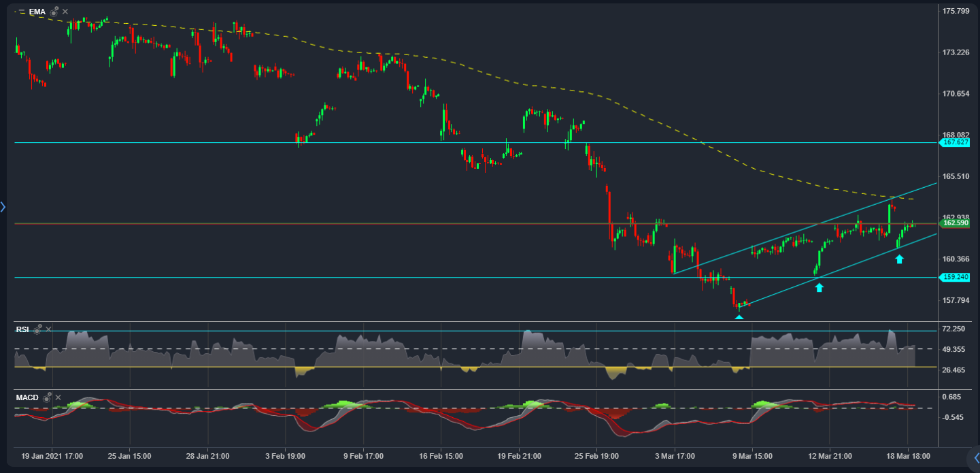Open the EMA indicator settings gear
The width and height of the screenshot is (980, 473).
[x=54, y=12]
